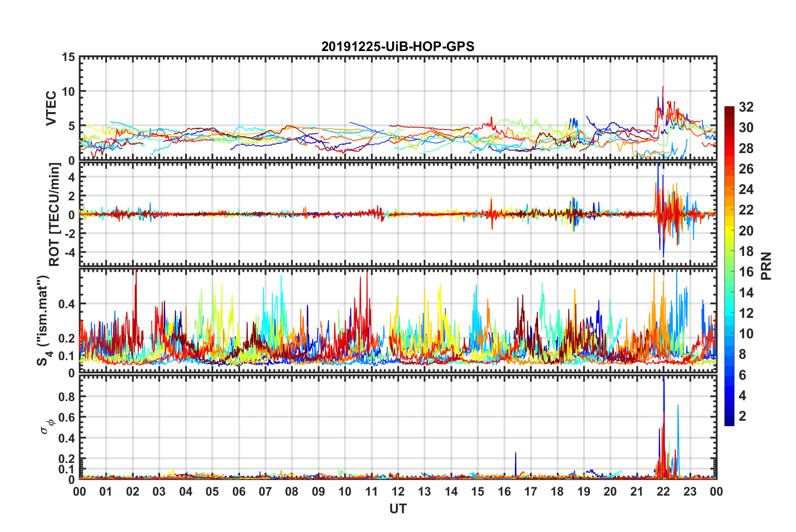This screenshot has height=532, width=796.
Task: Click the green section of colorbar near 16
Action: click(729, 272)
